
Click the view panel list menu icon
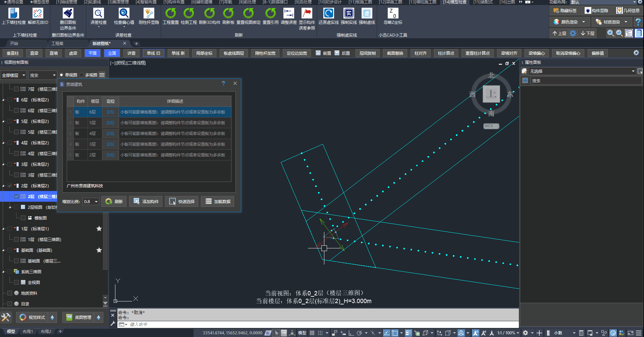coord(102,75)
